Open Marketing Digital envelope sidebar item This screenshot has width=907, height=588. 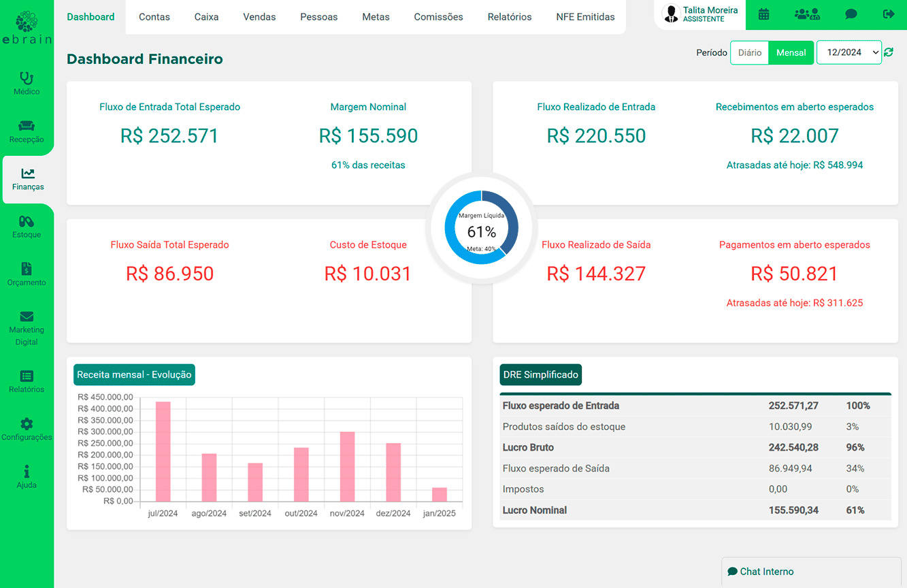(x=27, y=327)
